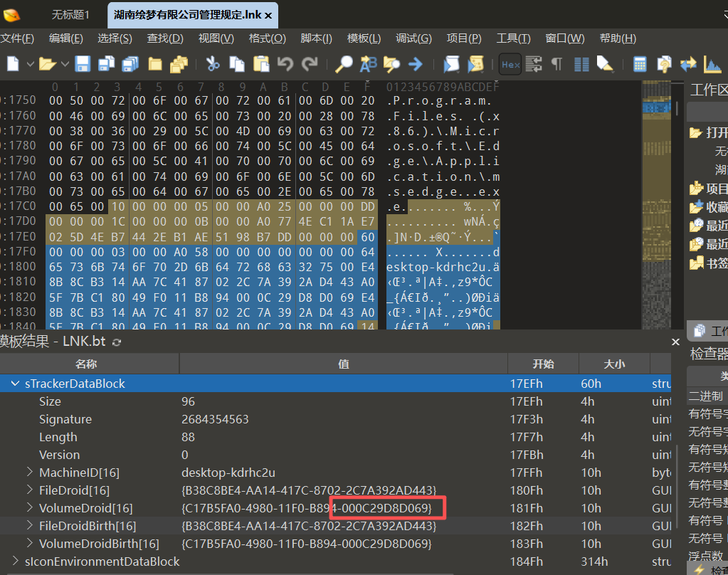The height and width of the screenshot is (575, 728).
Task: Click the highlighter marker toolbar icon
Action: click(605, 63)
